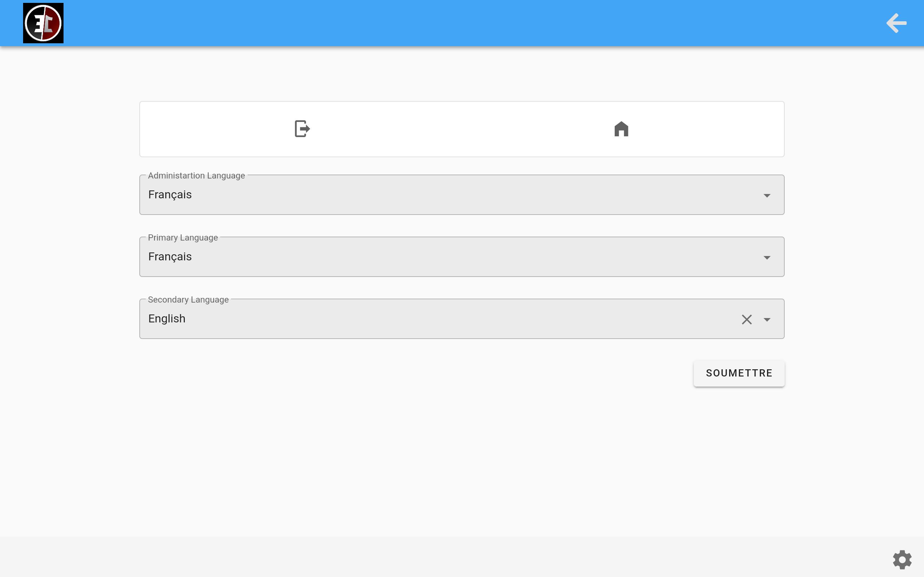The image size is (924, 577).
Task: Click the app logo in the top-left corner
Action: pos(43,22)
